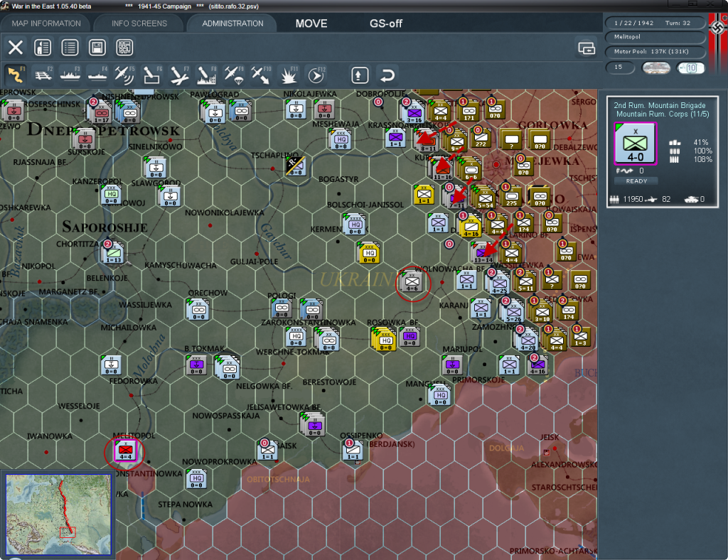Select Naval Transport mode (F3) icon

click(70, 75)
